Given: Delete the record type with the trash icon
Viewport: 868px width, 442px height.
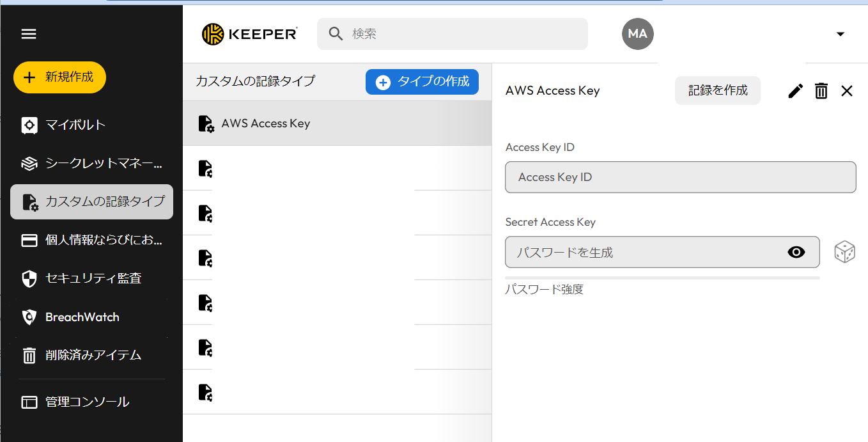Looking at the screenshot, I should coord(821,91).
